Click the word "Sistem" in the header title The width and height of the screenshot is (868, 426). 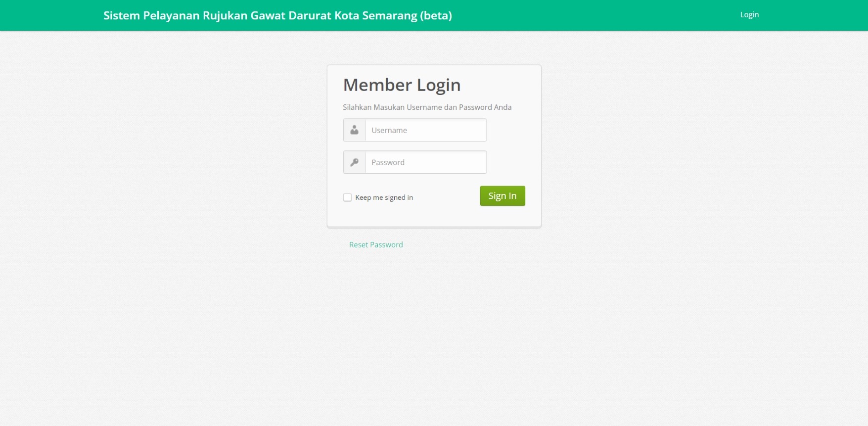click(x=122, y=15)
